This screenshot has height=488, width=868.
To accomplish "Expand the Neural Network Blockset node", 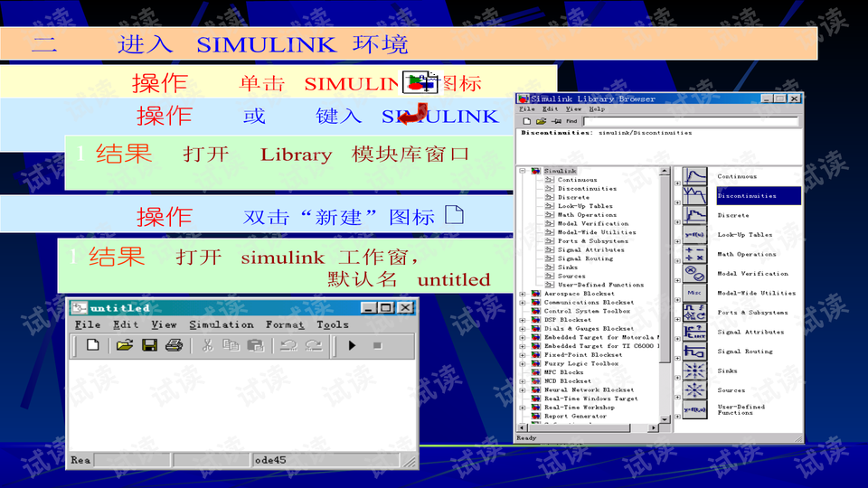I will [523, 390].
